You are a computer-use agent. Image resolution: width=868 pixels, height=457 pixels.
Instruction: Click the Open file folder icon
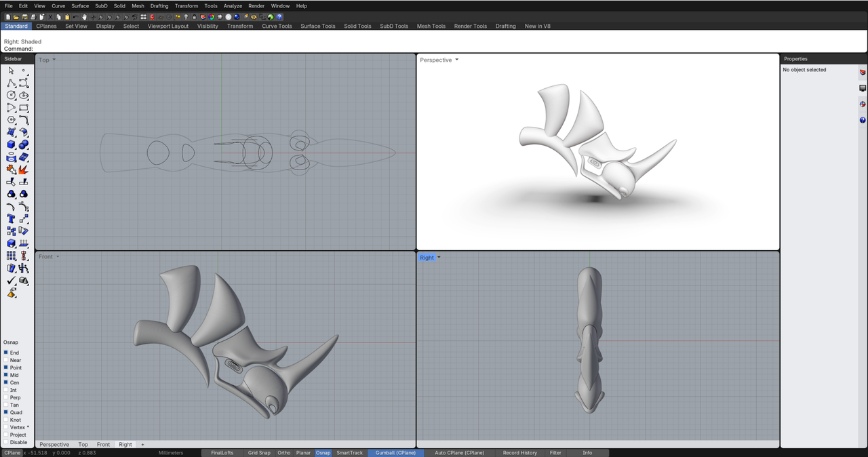16,17
